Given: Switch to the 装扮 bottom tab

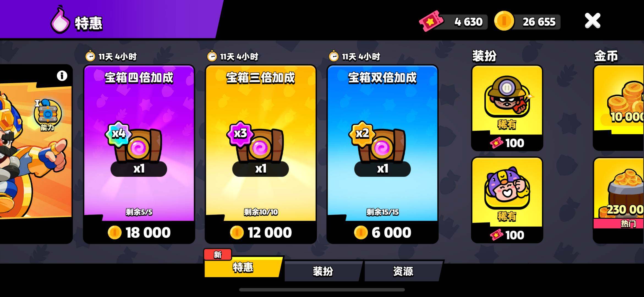Looking at the screenshot, I should 323,271.
